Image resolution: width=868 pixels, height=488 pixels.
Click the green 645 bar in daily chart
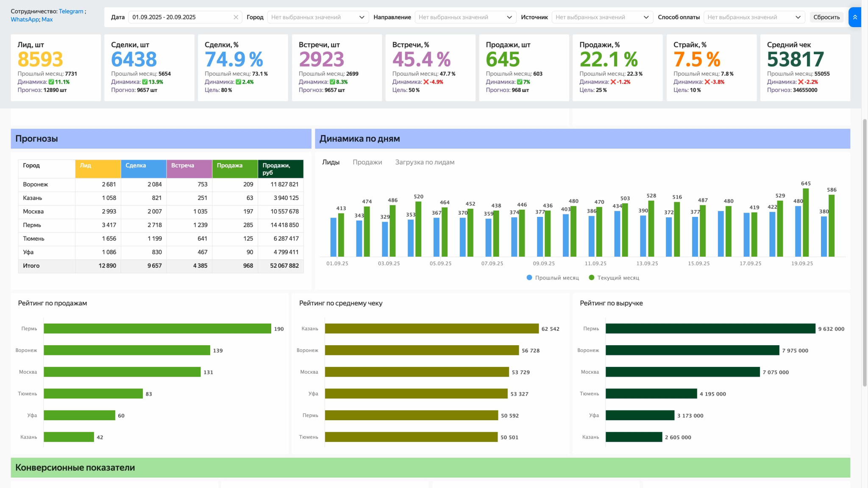(x=806, y=222)
